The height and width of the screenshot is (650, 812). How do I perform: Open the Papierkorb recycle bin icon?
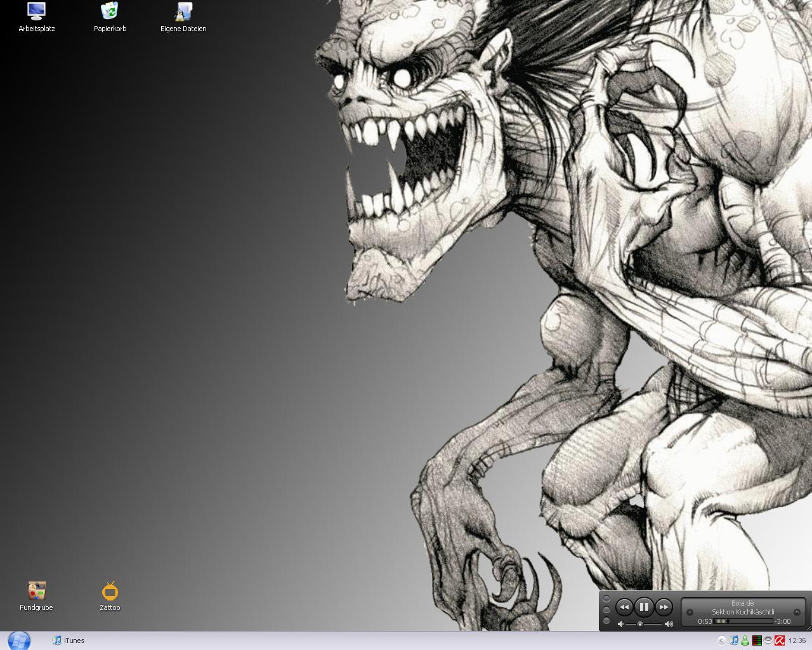pyautogui.click(x=110, y=17)
